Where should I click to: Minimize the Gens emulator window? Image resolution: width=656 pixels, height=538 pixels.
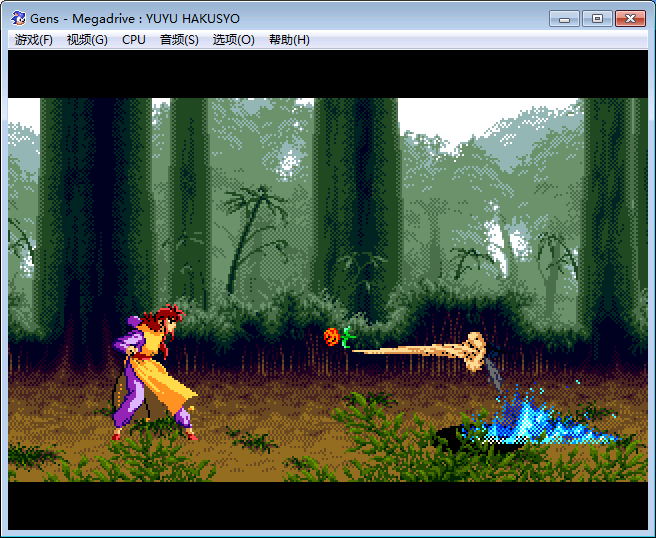coord(564,19)
